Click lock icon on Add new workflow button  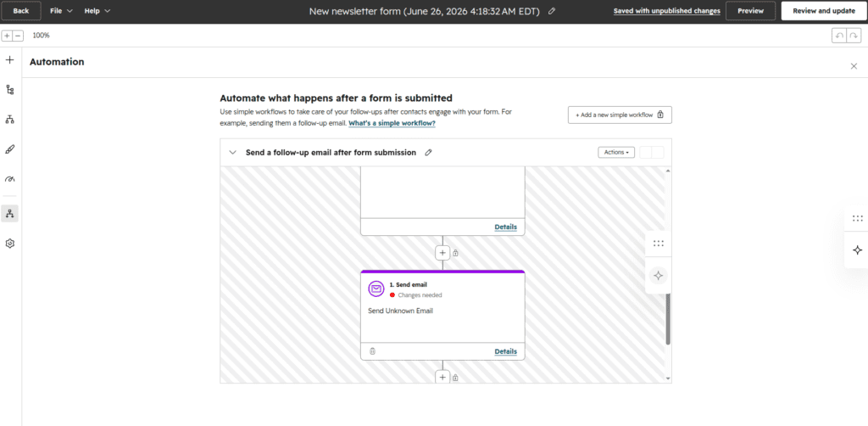click(x=661, y=115)
